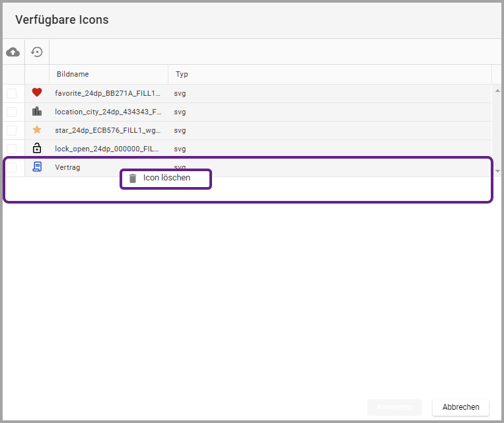Image resolution: width=504 pixels, height=423 pixels.
Task: Toggle the lock_open row checkbox
Action: coord(12,149)
